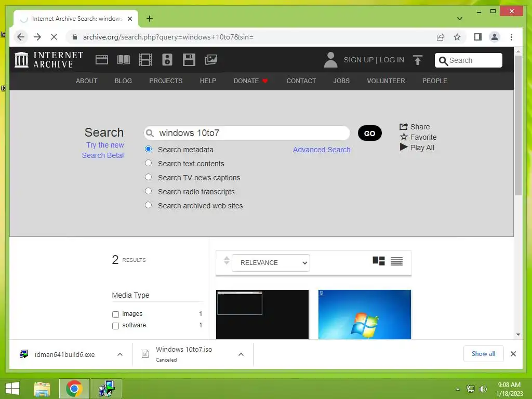Show hidden system tray icons

[458, 389]
